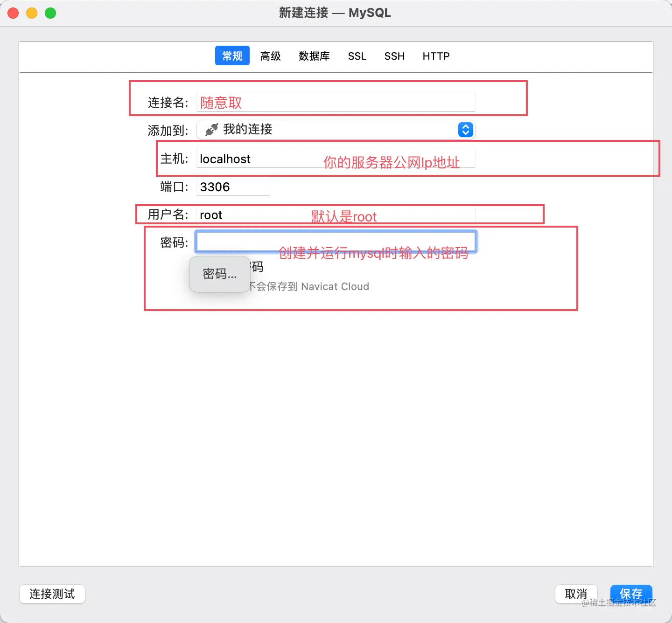Open the 添加到 dropdown 我的连接
672x623 pixels.
pyautogui.click(x=336, y=130)
